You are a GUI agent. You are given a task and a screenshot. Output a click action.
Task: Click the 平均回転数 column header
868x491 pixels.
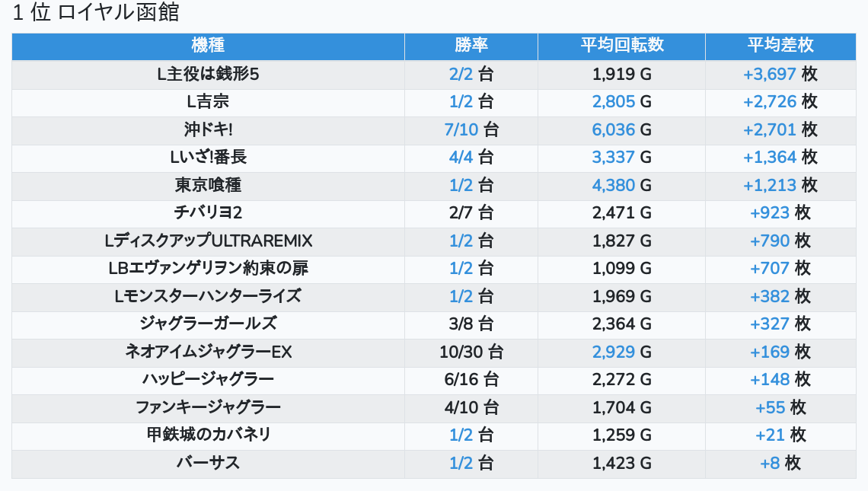[x=621, y=46]
